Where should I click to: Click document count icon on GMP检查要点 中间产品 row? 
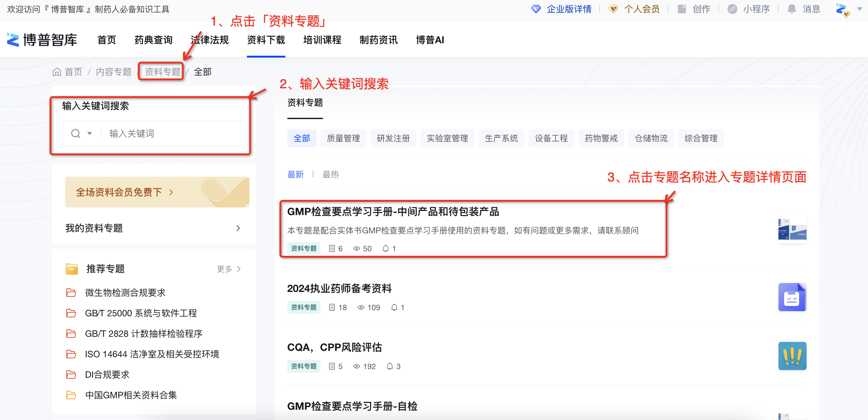(x=332, y=249)
